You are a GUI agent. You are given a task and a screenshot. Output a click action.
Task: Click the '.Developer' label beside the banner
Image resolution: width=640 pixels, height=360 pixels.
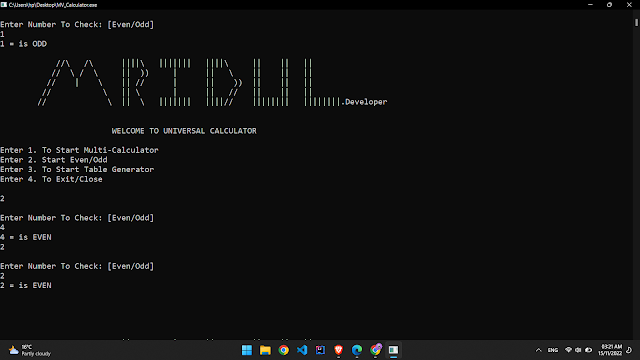[x=364, y=102]
